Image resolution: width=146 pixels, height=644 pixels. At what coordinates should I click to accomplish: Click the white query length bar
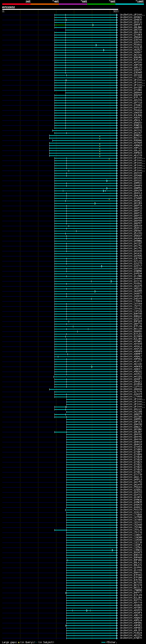(x=60, y=9)
